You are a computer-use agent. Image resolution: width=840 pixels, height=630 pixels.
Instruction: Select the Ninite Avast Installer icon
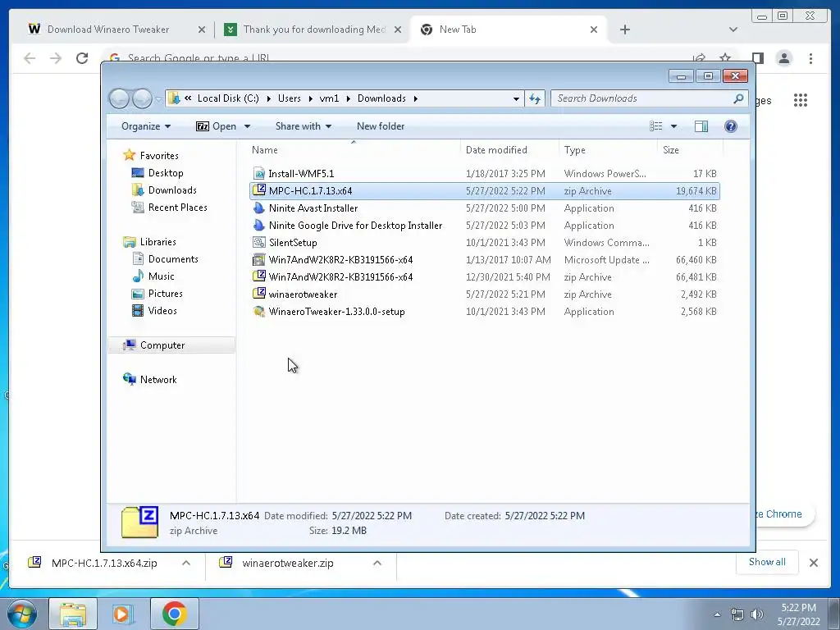pos(259,208)
